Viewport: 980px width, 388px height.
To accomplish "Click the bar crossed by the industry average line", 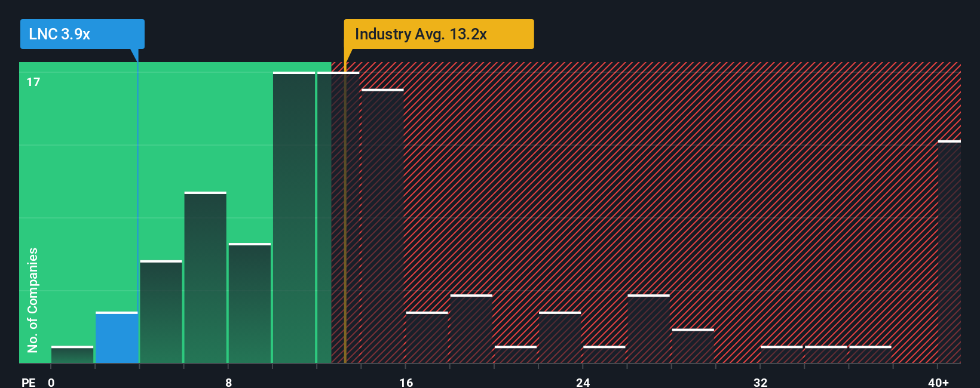I will click(x=338, y=217).
